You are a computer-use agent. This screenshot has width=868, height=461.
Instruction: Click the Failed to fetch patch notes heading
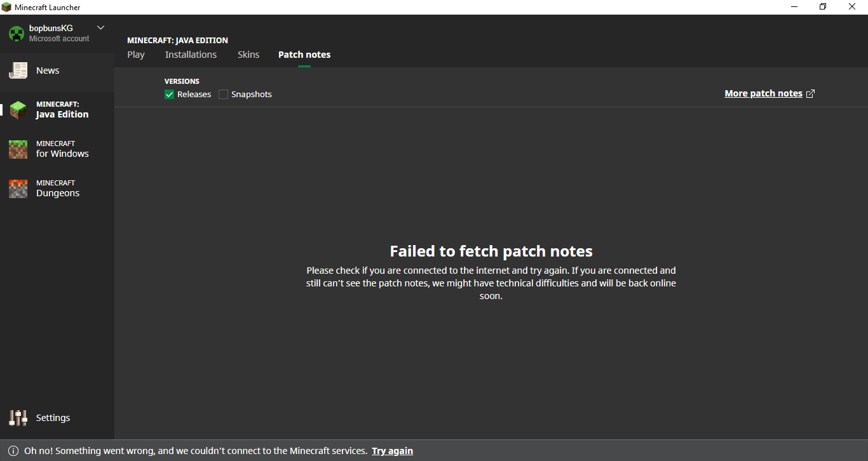click(x=491, y=251)
